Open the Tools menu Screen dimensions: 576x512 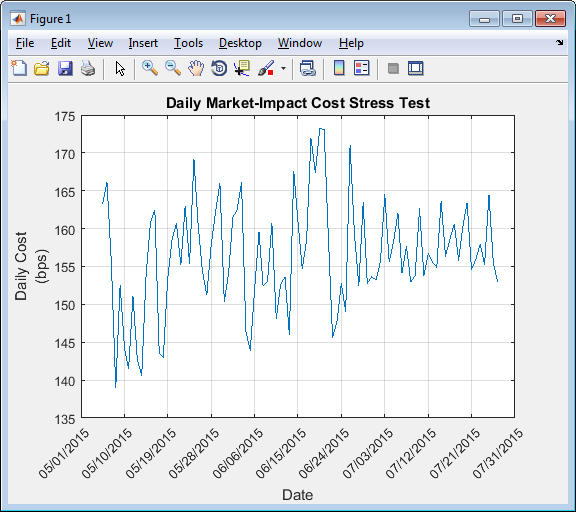(188, 43)
